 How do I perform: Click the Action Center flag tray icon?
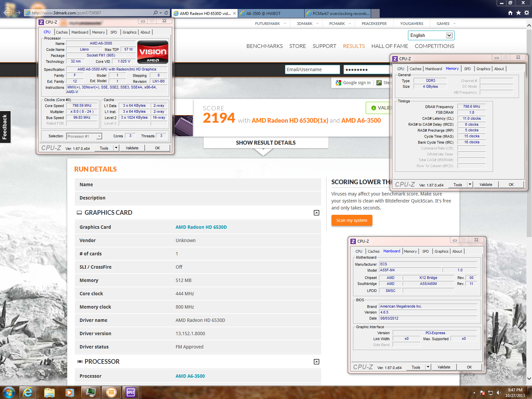pos(482,393)
